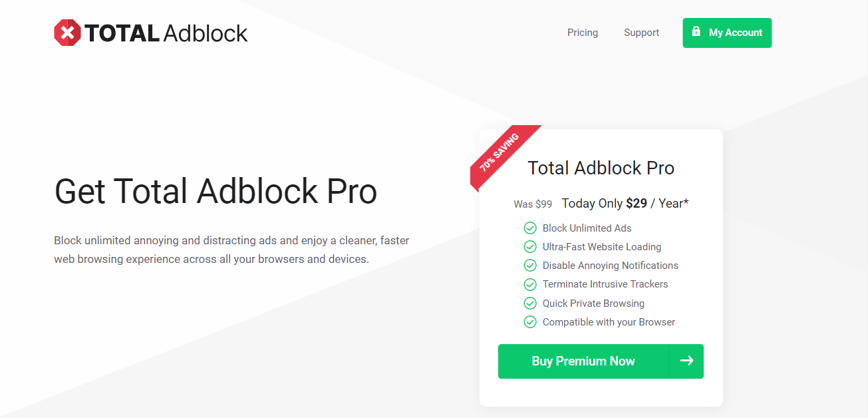The image size is (868, 418).
Task: Click the Was $99 strikethrough price
Action: tap(532, 204)
